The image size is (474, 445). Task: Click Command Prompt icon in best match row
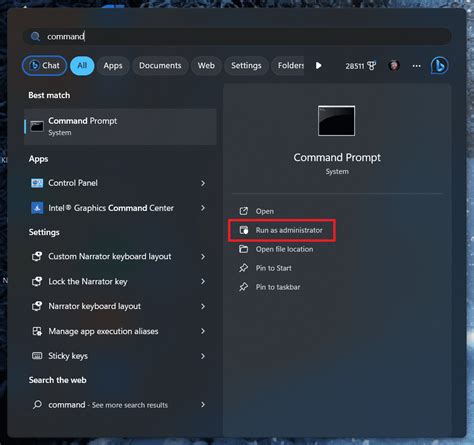[x=37, y=127]
